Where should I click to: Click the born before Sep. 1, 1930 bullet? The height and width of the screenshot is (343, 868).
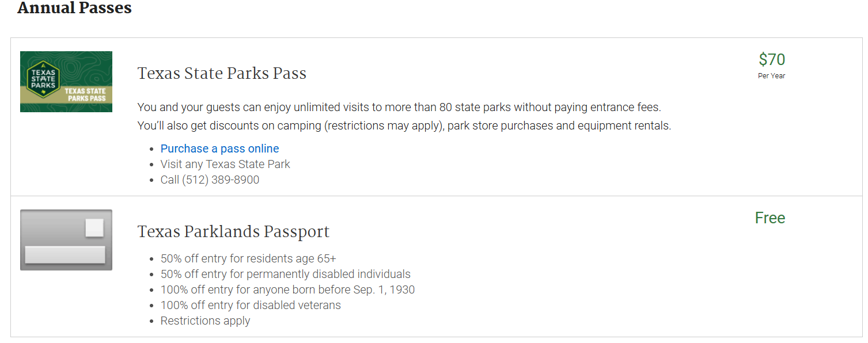(287, 289)
